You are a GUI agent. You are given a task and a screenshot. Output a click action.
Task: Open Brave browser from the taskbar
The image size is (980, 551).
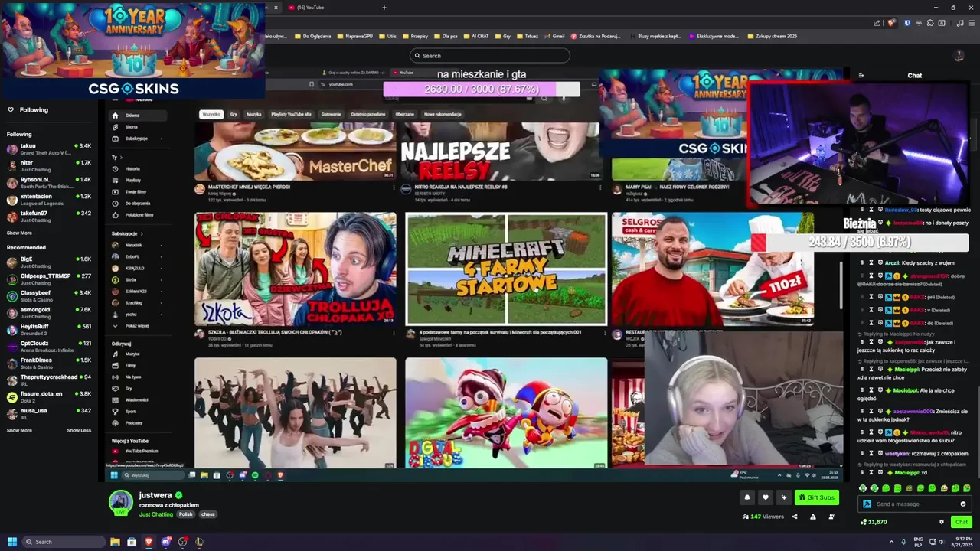[x=149, y=542]
